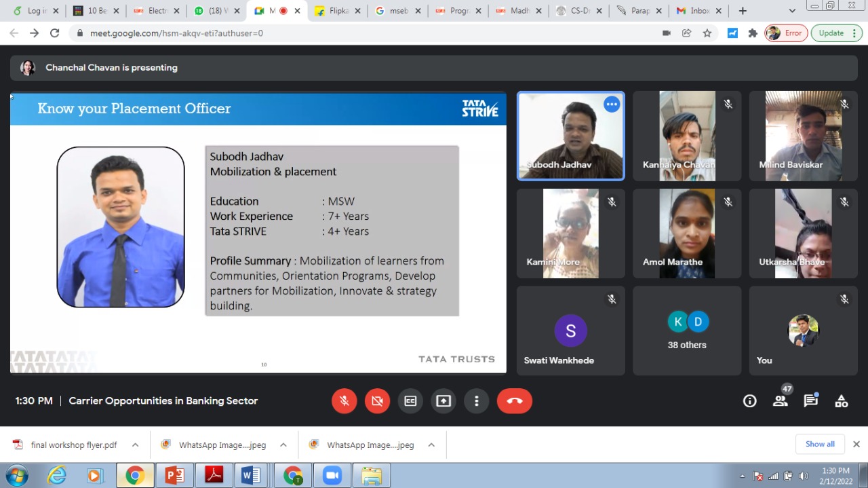Open Adobe Reader from the taskbar
This screenshot has width=868, height=488.
(214, 476)
